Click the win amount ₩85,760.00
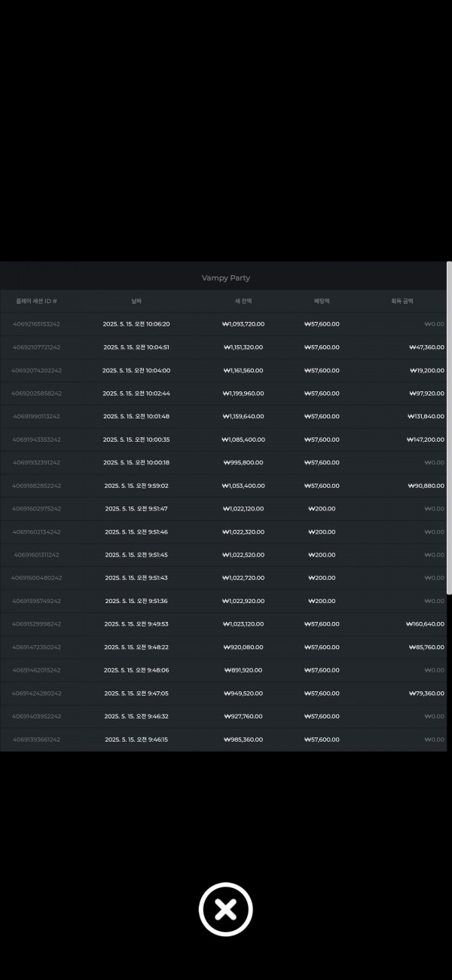 point(426,648)
